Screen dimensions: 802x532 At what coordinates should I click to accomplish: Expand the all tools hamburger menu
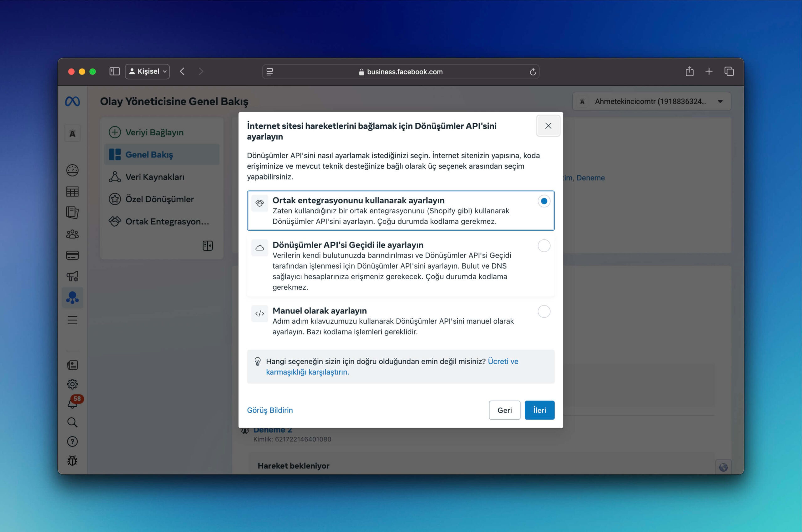pyautogui.click(x=72, y=320)
